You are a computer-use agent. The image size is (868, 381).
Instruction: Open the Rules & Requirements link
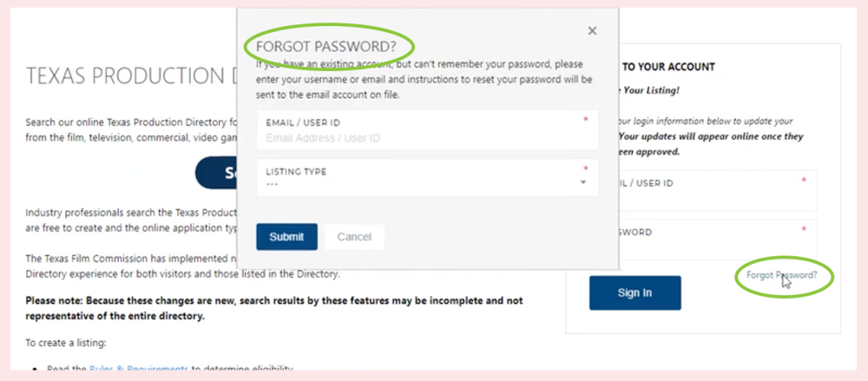pos(138,369)
